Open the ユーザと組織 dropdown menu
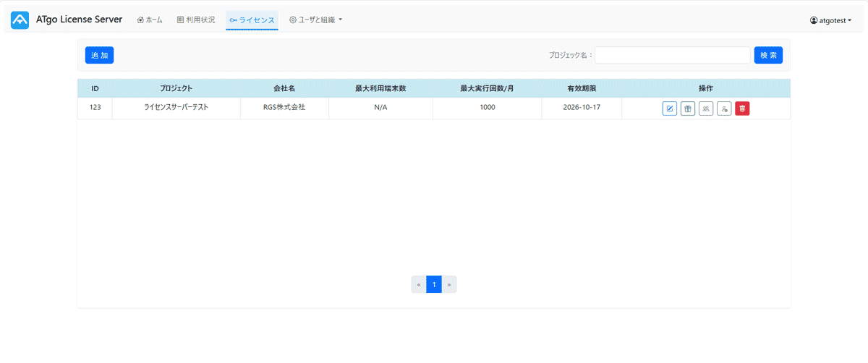 pyautogui.click(x=315, y=20)
